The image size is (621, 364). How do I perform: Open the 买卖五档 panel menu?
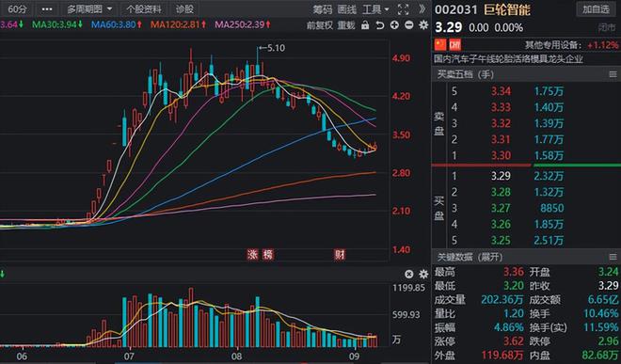[x=613, y=74]
